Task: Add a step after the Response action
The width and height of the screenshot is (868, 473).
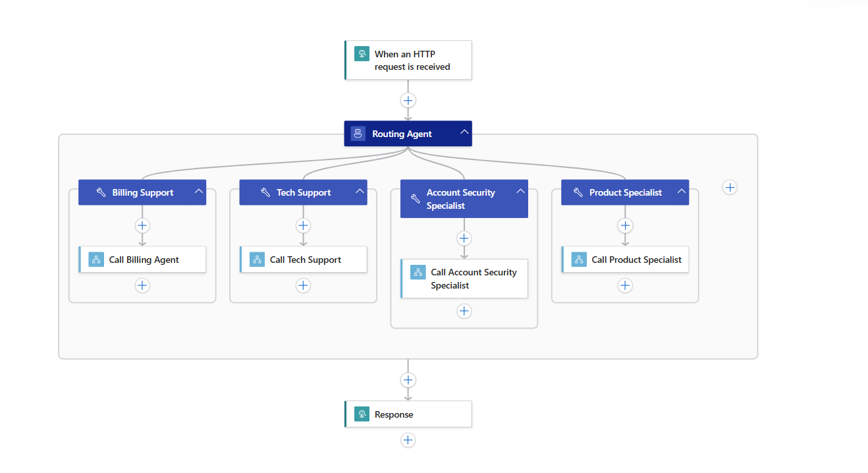Action: 408,440
